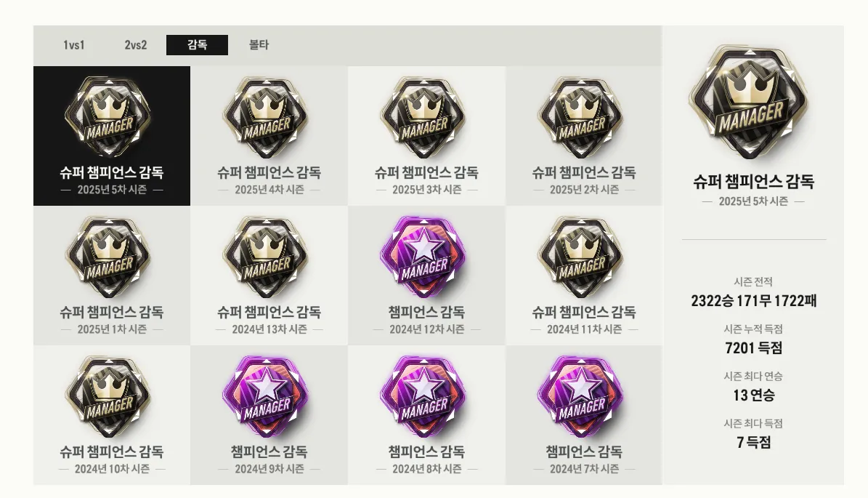Select the 2025년 4차 시즌 super champions badge
This screenshot has width=868, height=498.
pyautogui.click(x=269, y=136)
